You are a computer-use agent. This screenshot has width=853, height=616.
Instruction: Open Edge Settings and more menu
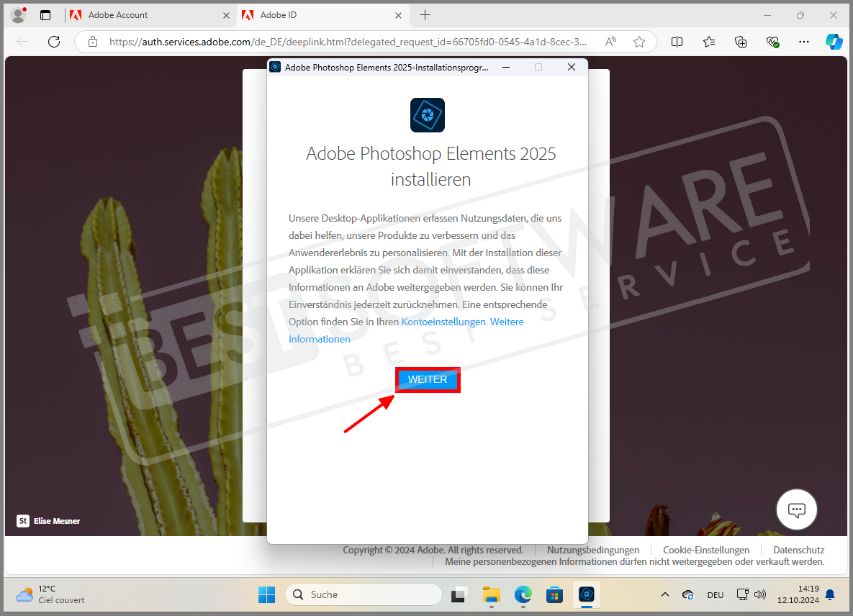(x=804, y=42)
